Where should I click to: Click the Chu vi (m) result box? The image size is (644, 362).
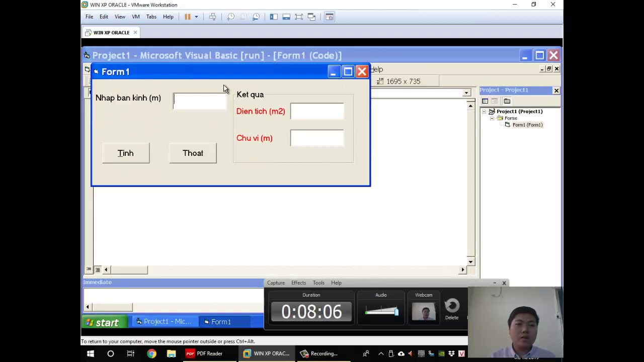click(317, 138)
